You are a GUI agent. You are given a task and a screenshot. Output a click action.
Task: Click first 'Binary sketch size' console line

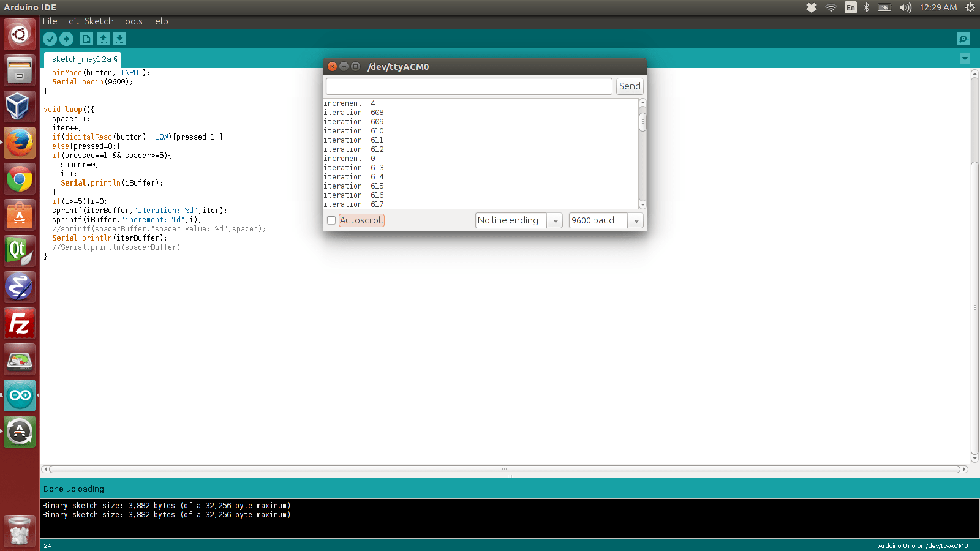pyautogui.click(x=167, y=506)
